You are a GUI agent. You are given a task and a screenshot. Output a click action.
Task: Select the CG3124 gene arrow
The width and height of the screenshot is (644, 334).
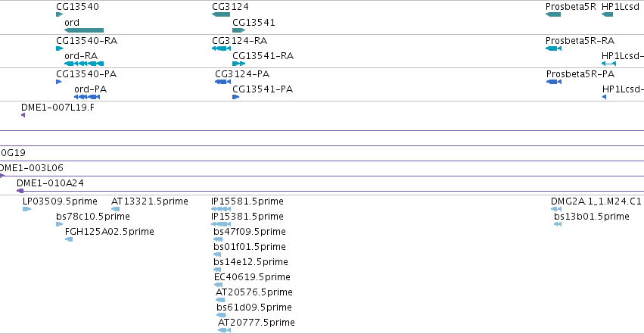(x=221, y=14)
